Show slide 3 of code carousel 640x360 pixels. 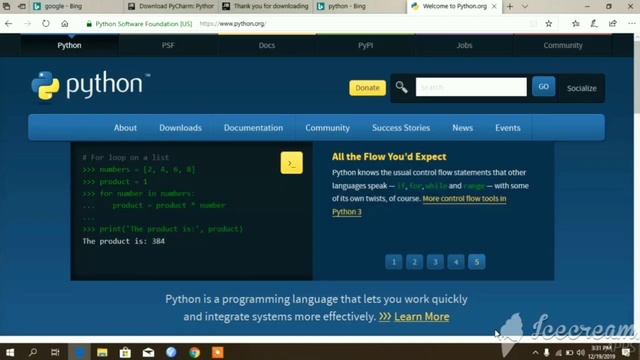[x=435, y=262]
